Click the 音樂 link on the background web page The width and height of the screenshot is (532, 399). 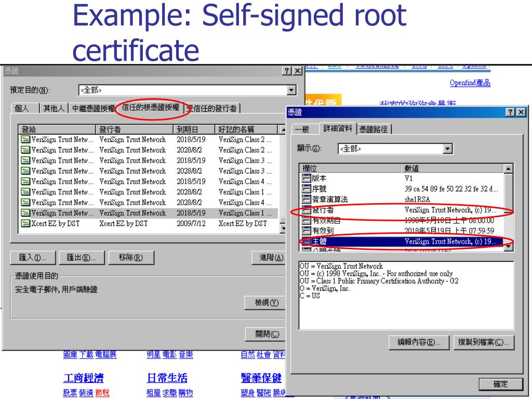[186, 354]
